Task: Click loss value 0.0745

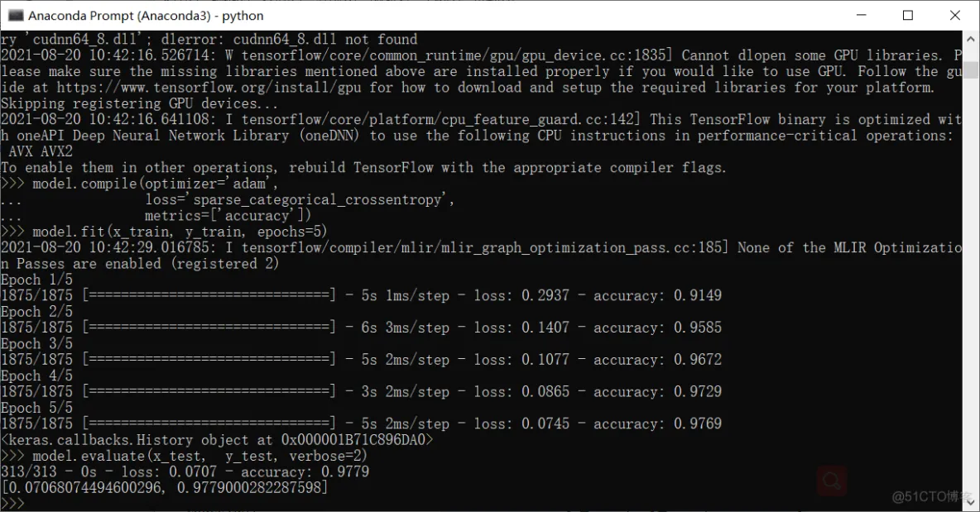Action: 545,423
